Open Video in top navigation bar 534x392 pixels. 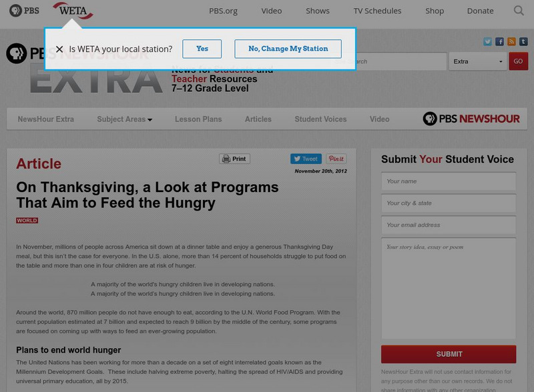coord(272,11)
